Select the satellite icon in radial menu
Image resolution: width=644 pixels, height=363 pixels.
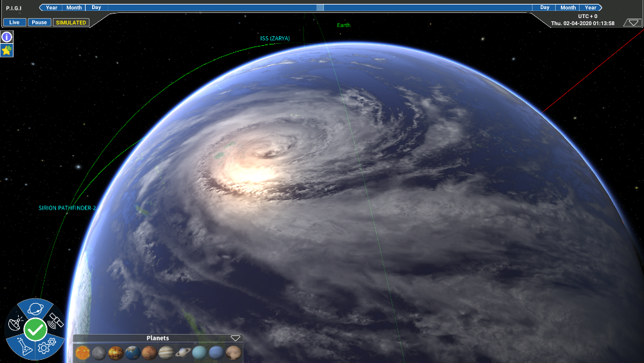point(55,320)
